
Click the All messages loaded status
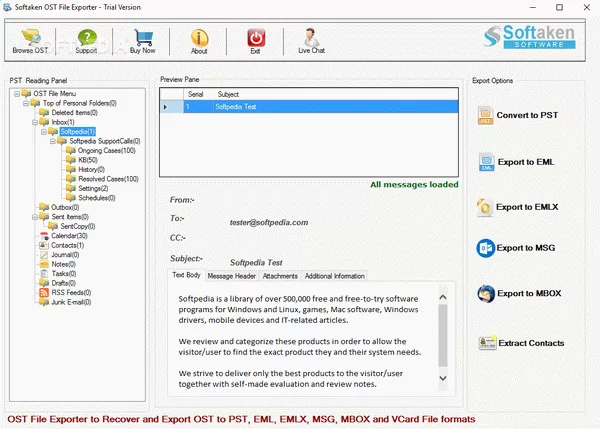pos(414,184)
